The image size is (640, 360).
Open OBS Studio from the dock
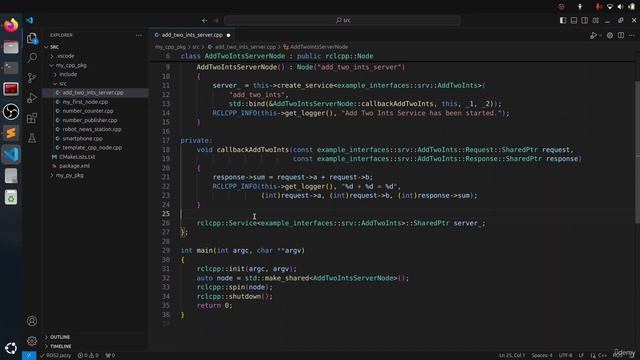tap(11, 111)
